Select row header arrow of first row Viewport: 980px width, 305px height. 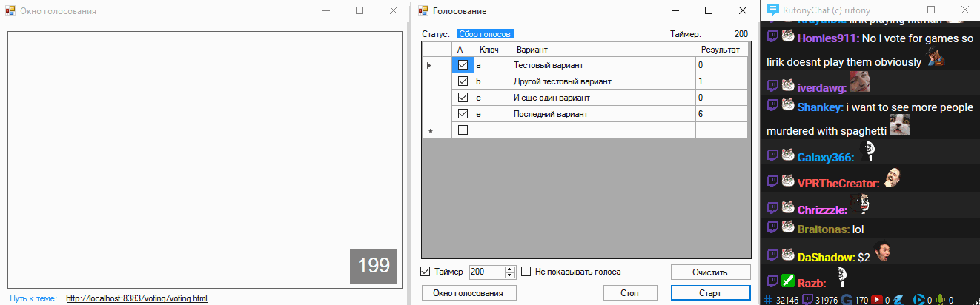[x=437, y=65]
